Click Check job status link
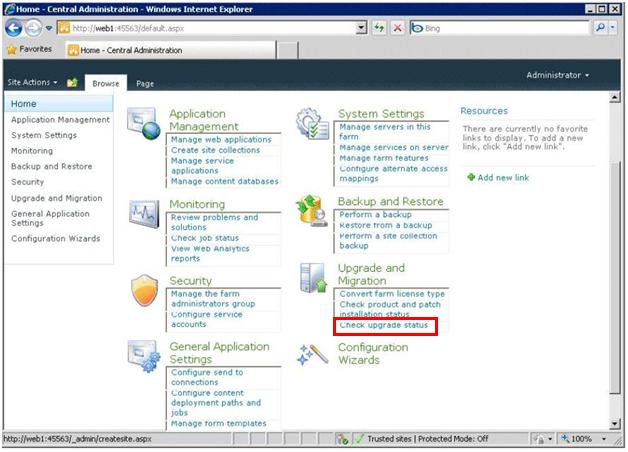The image size is (628, 452). click(205, 238)
